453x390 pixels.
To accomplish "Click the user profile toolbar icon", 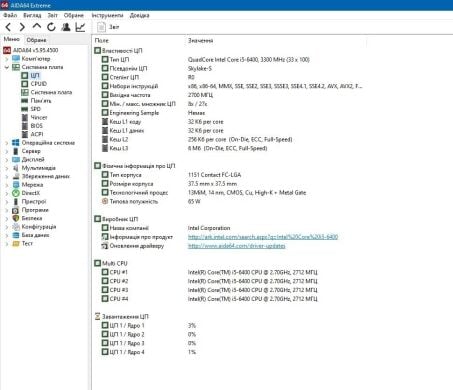I will (66, 27).
